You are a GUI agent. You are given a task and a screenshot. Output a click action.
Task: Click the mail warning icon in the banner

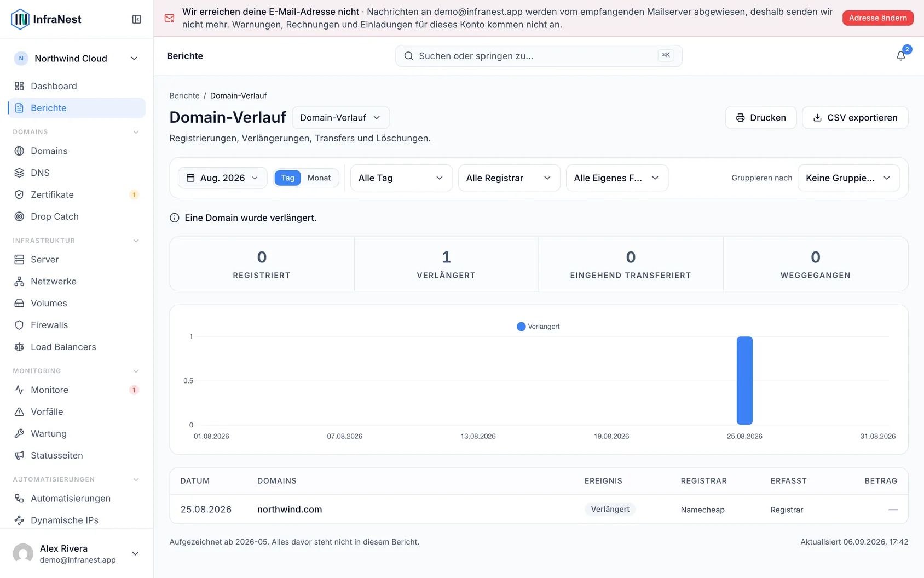click(170, 18)
